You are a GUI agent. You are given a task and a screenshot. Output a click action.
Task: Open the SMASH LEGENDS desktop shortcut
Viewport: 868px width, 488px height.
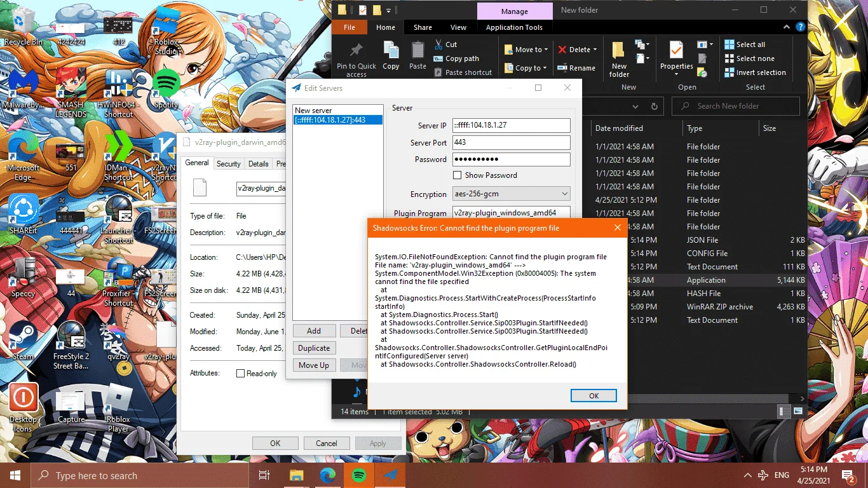[x=71, y=93]
